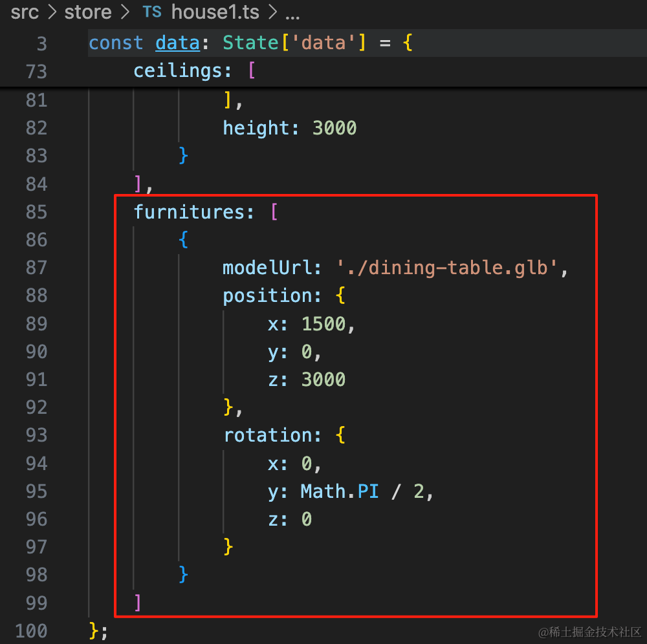Click the sticky line 'const data' header
This screenshot has width=647, height=644.
[367, 43]
